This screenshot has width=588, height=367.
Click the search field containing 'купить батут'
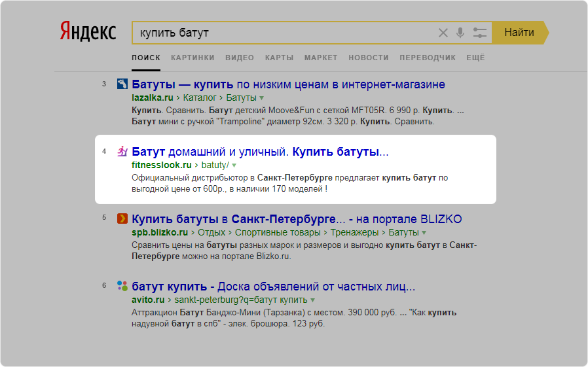(282, 33)
